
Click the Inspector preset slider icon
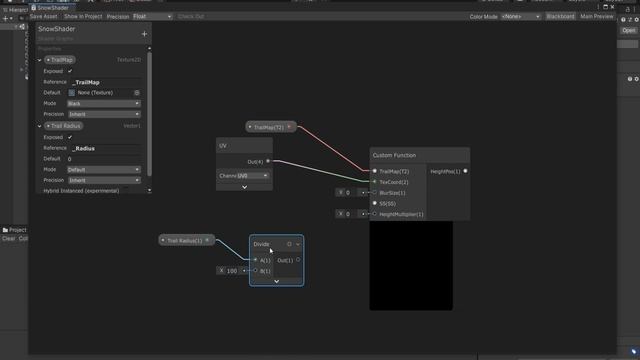coord(630,20)
